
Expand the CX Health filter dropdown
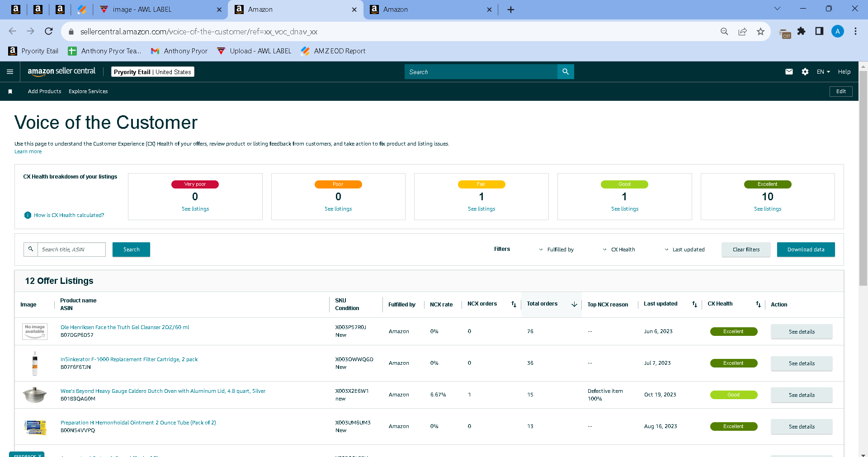click(619, 250)
